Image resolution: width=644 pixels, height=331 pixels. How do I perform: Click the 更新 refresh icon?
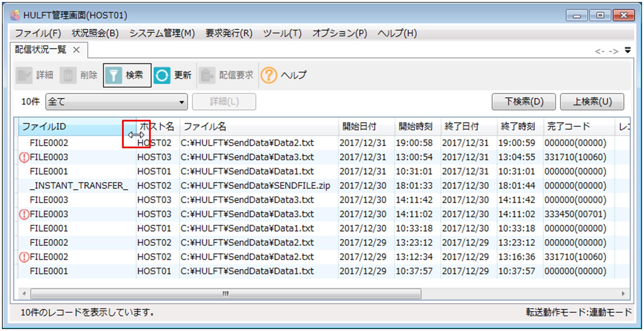coord(162,75)
